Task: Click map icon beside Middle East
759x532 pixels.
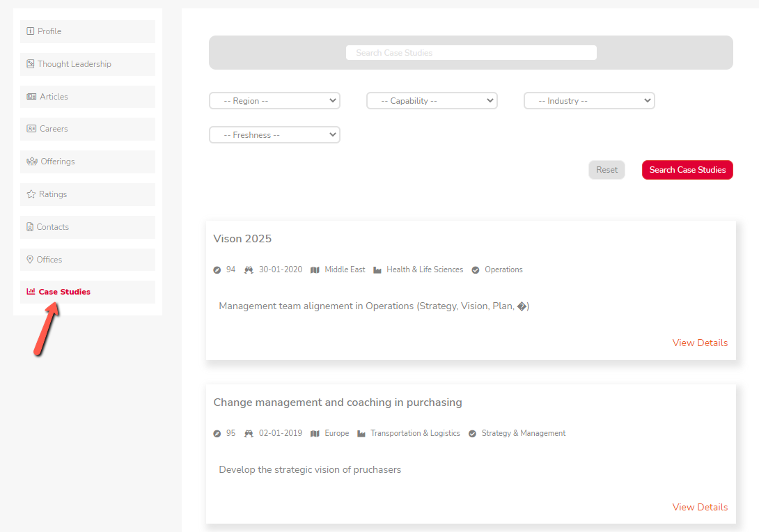Action: click(315, 270)
